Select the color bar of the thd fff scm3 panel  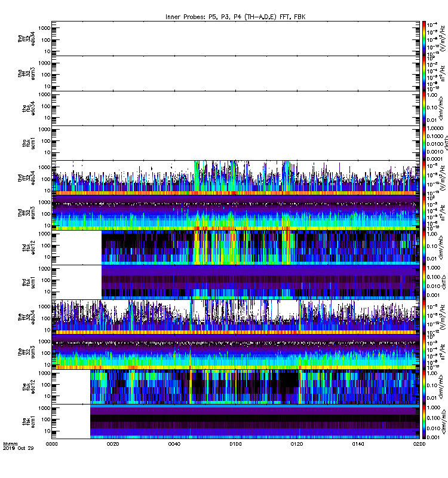(424, 213)
